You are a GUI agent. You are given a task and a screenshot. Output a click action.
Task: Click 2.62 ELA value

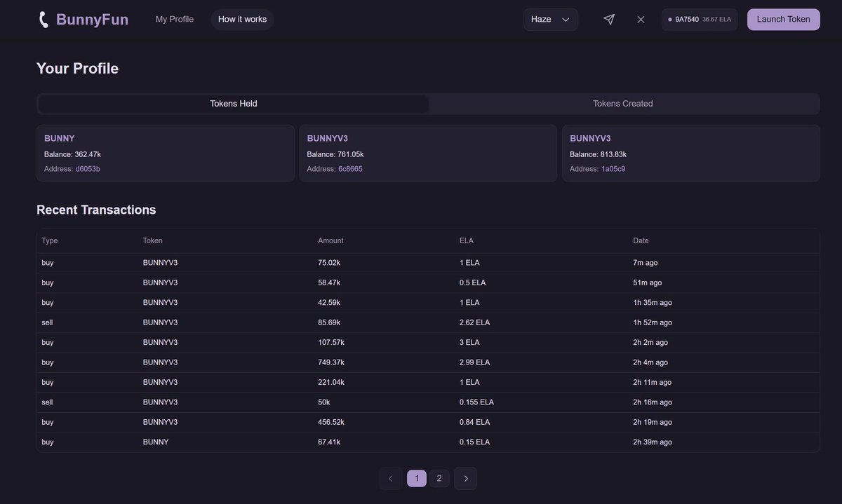click(x=475, y=322)
